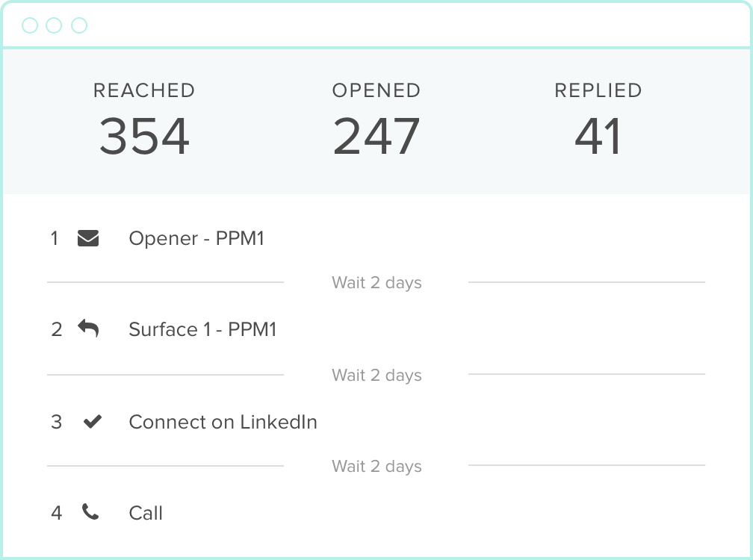Image resolution: width=753 pixels, height=560 pixels.
Task: Click the Replied count 41
Action: tap(598, 137)
